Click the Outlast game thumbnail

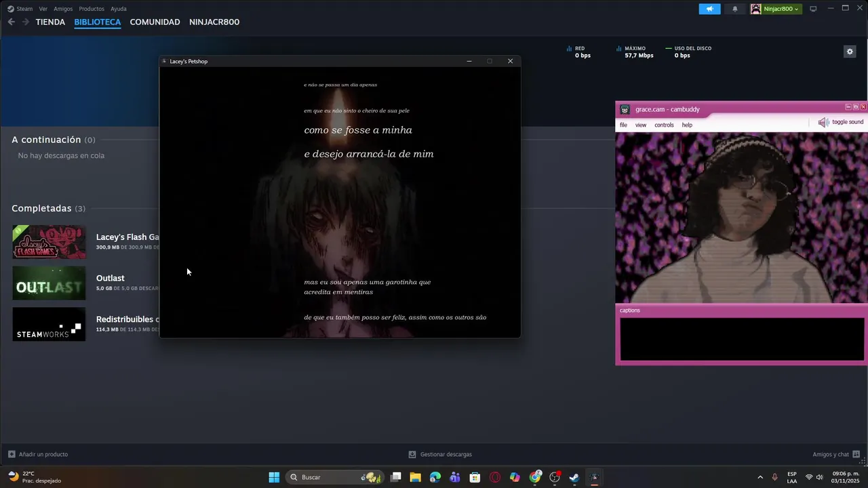pos(49,283)
